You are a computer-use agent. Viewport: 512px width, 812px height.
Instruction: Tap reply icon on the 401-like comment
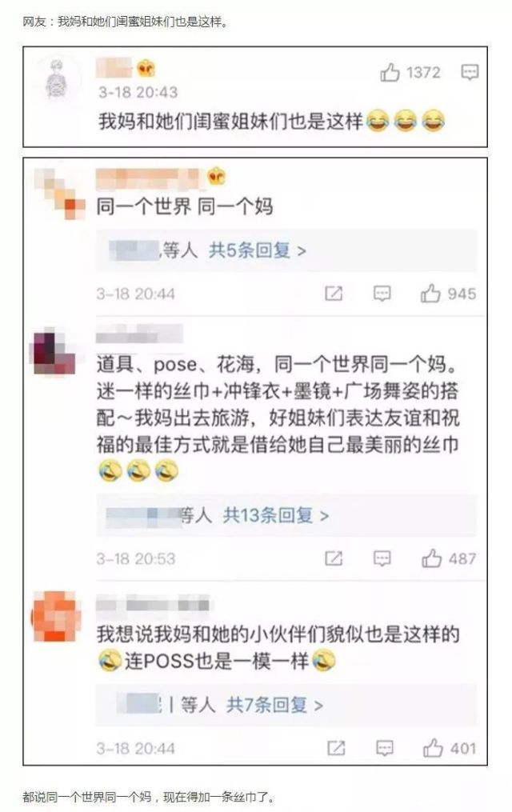tap(384, 748)
